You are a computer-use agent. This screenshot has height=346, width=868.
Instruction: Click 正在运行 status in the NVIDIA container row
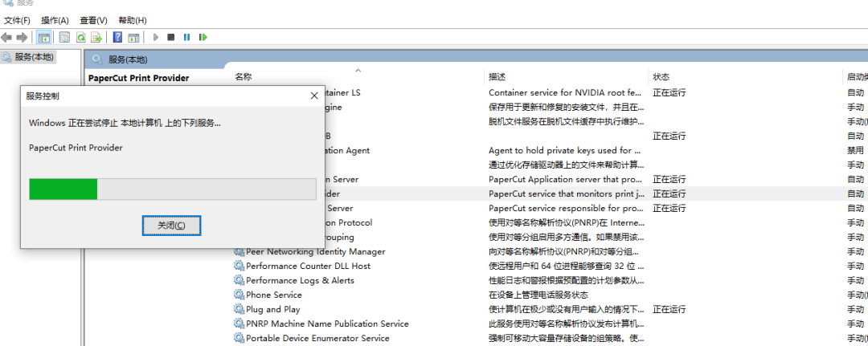click(669, 93)
